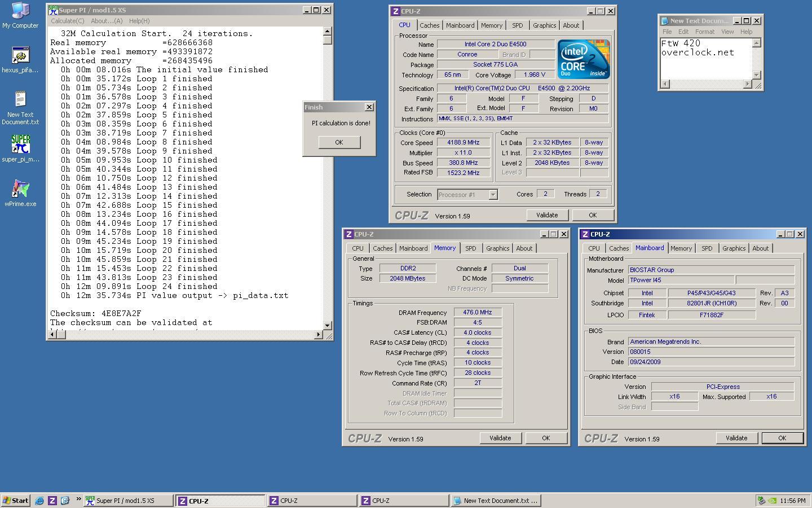Select Core Speed value 4188.9 MHz
Screen dimensions: 812x508
click(x=464, y=143)
